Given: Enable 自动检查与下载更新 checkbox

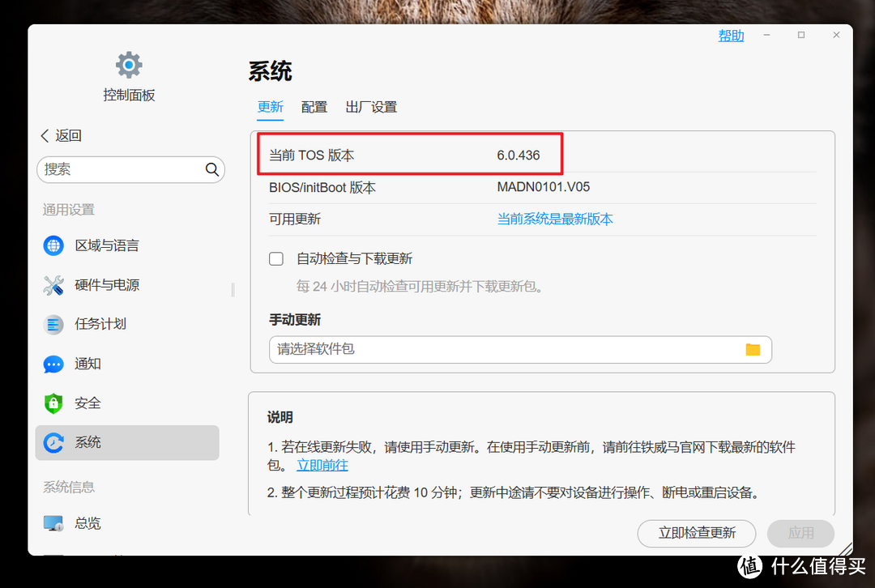Looking at the screenshot, I should click(275, 258).
